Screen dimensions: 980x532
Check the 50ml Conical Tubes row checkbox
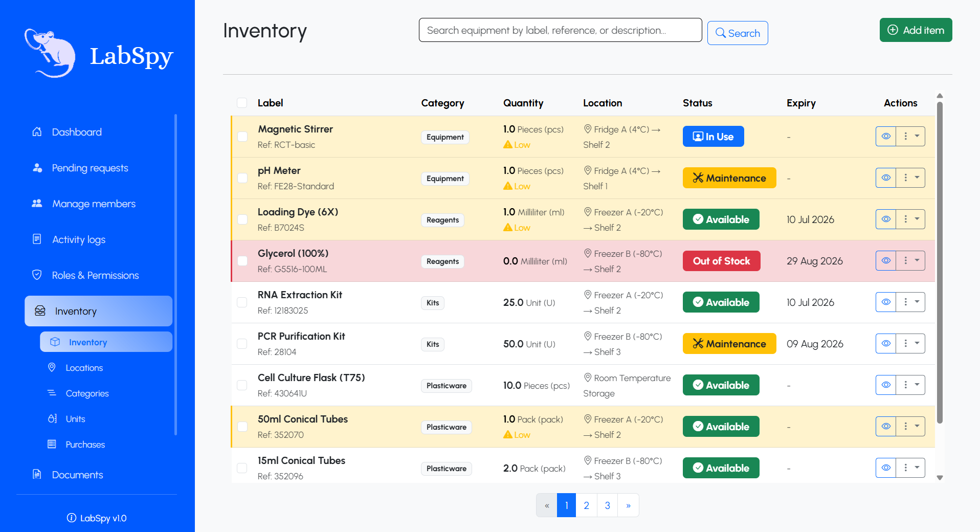(x=242, y=427)
